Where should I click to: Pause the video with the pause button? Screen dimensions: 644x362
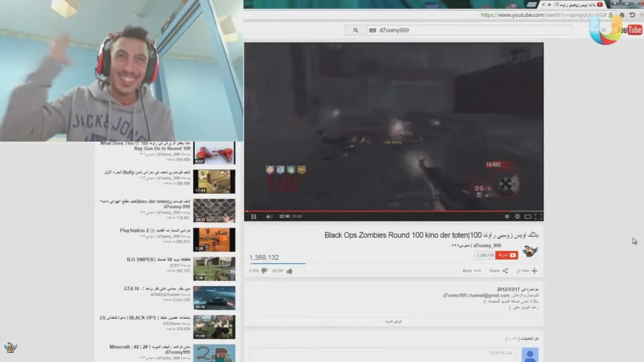(254, 217)
